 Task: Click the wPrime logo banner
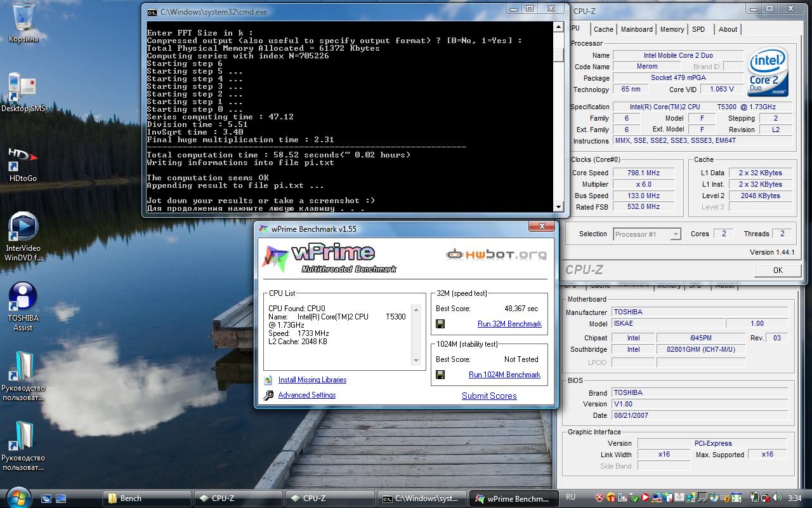pyautogui.click(x=330, y=258)
